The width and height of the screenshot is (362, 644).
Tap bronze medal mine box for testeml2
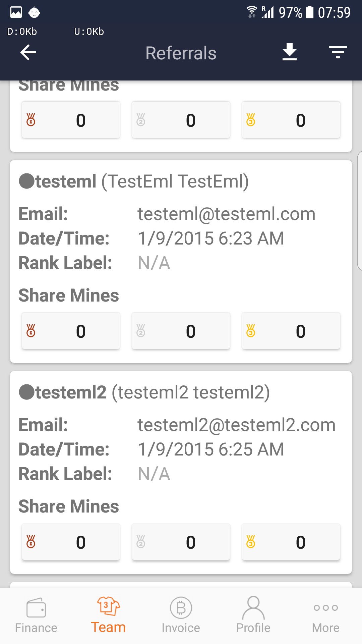[71, 542]
